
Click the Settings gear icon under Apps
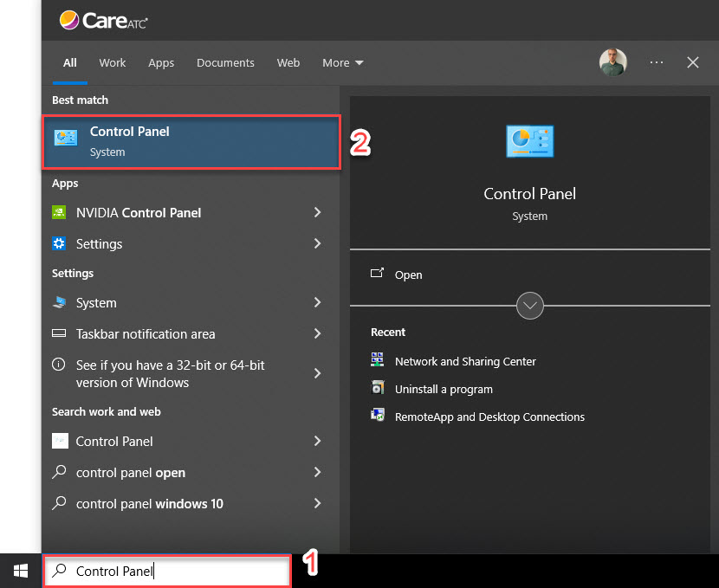[59, 243]
